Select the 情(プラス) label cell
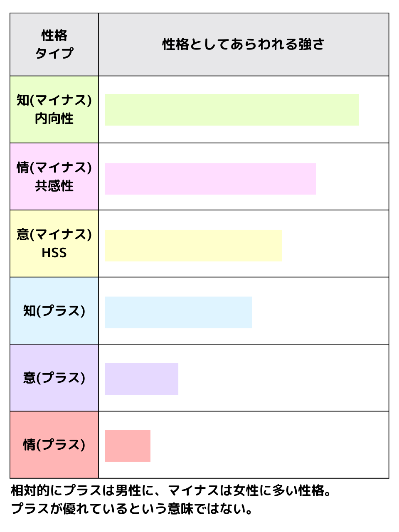Viewport: 399px width, 532px height. [x=54, y=445]
